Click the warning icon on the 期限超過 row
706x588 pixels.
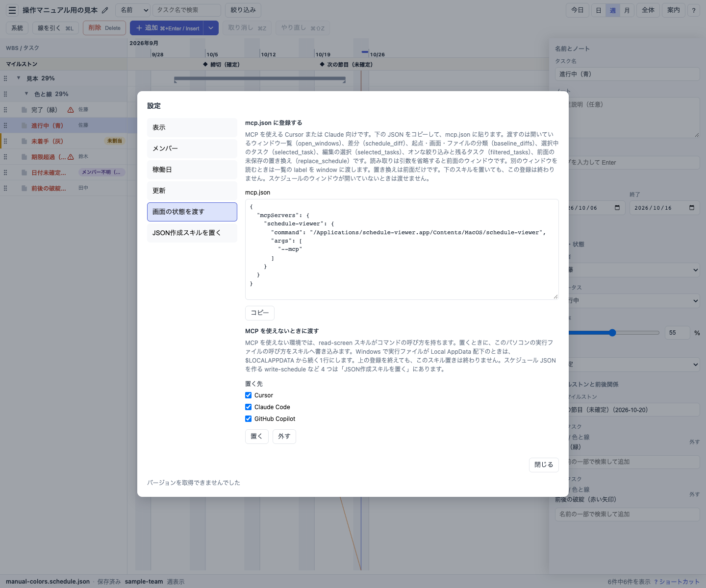(71, 157)
